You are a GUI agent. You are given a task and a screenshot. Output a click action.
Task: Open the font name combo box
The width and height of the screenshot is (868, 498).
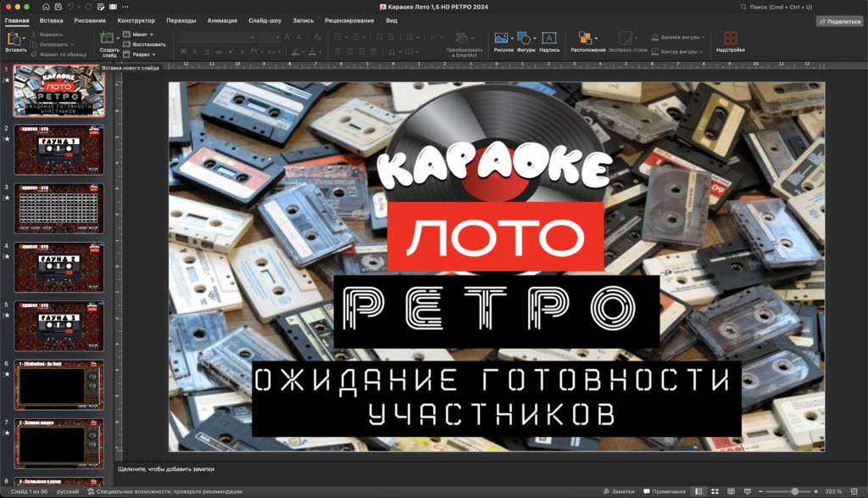point(216,37)
